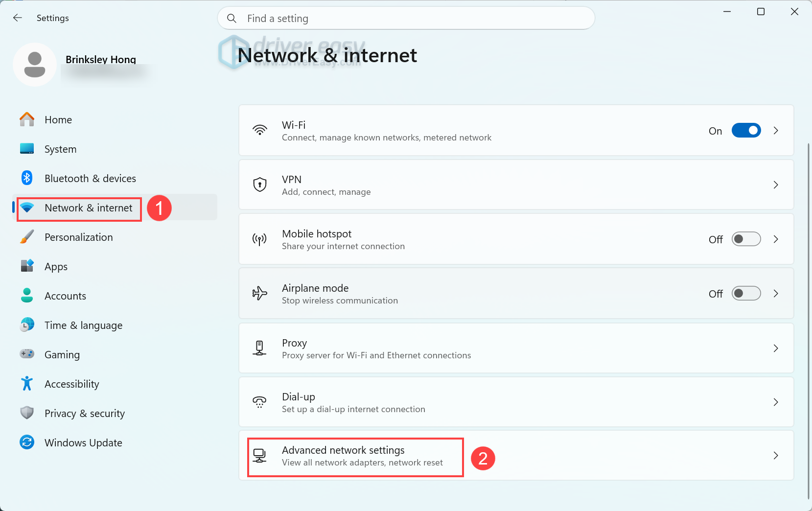This screenshot has width=812, height=511.
Task: Open Privacy & security label
Action: click(85, 414)
